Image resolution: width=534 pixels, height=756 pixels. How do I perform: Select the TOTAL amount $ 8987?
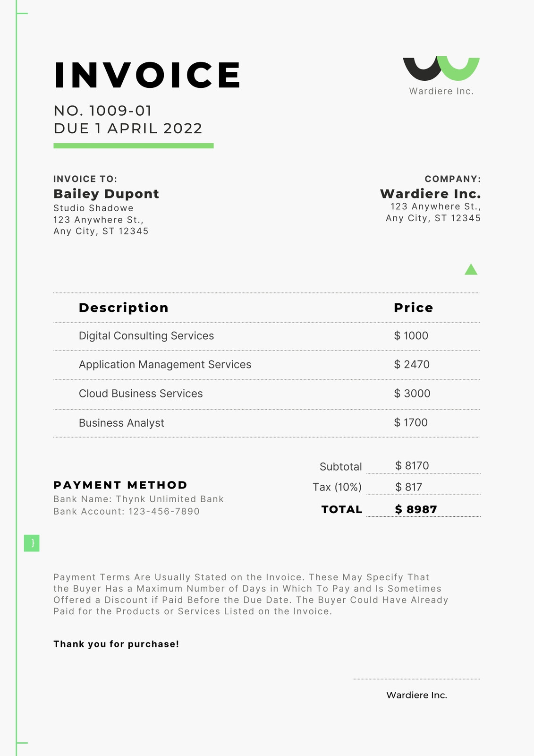[x=416, y=509]
